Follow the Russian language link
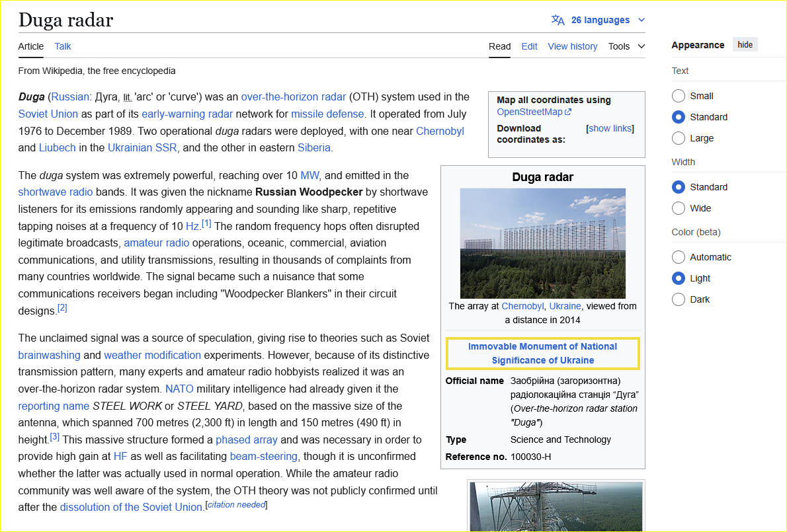The image size is (787, 532). pyautogui.click(x=69, y=96)
